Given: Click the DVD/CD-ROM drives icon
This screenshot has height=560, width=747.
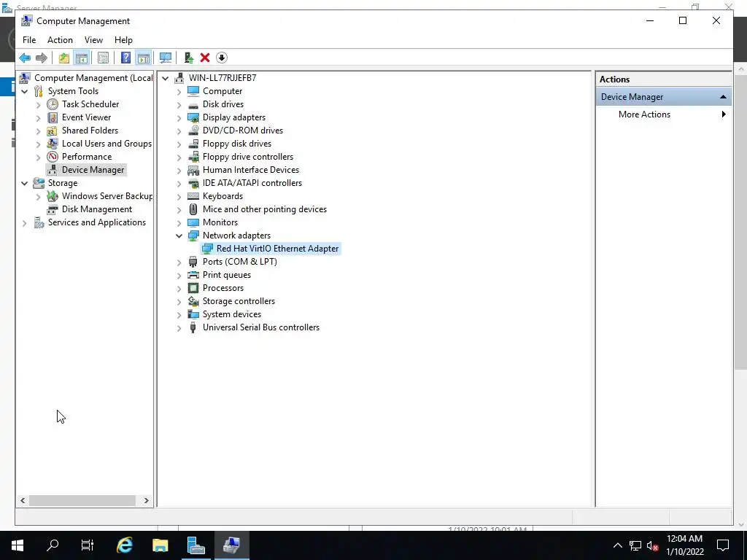Looking at the screenshot, I should [x=193, y=131].
